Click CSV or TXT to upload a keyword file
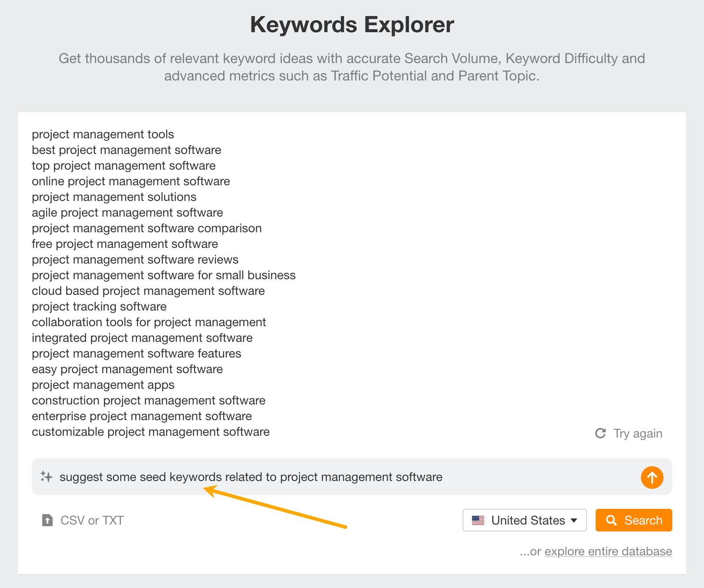The width and height of the screenshot is (704, 588). (91, 520)
